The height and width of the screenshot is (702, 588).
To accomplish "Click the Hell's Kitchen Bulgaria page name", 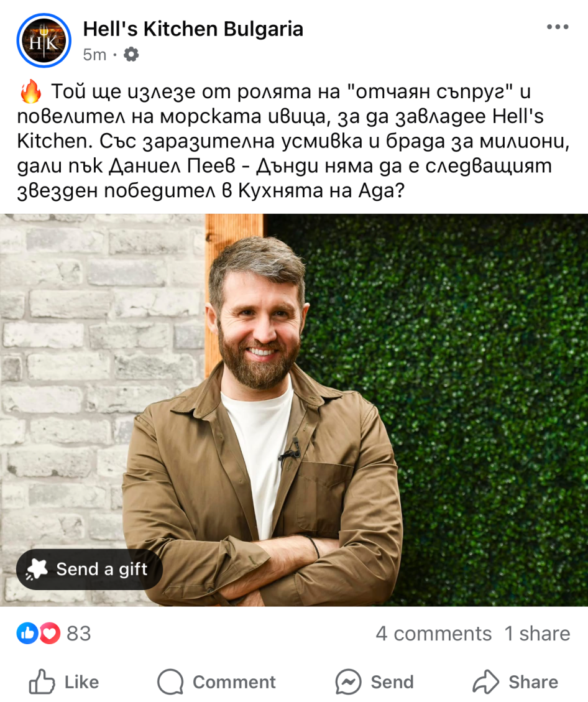I will point(193,29).
